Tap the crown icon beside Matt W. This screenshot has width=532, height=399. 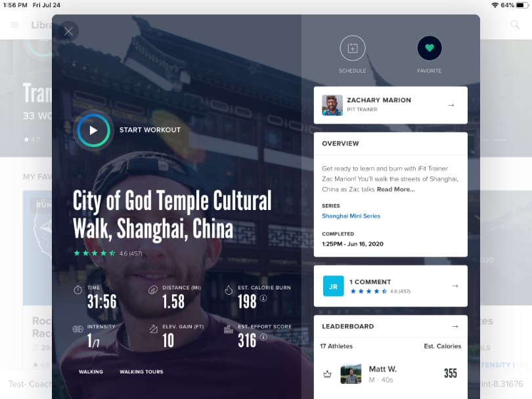(x=327, y=374)
